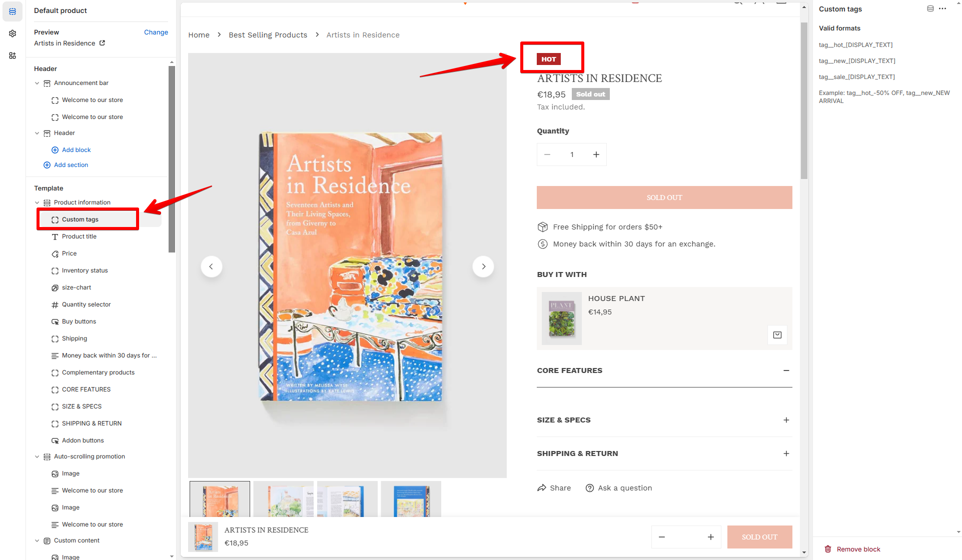
Task: Select the Product title block icon
Action: coord(55,237)
